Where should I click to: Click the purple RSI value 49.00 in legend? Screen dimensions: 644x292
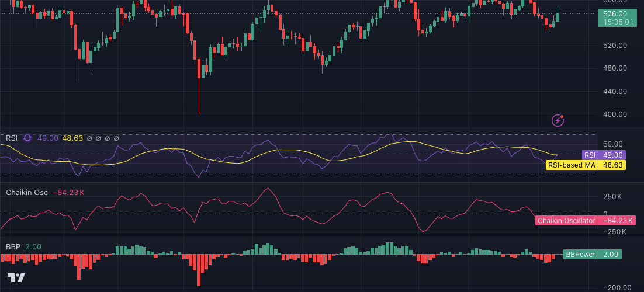pyautogui.click(x=47, y=138)
